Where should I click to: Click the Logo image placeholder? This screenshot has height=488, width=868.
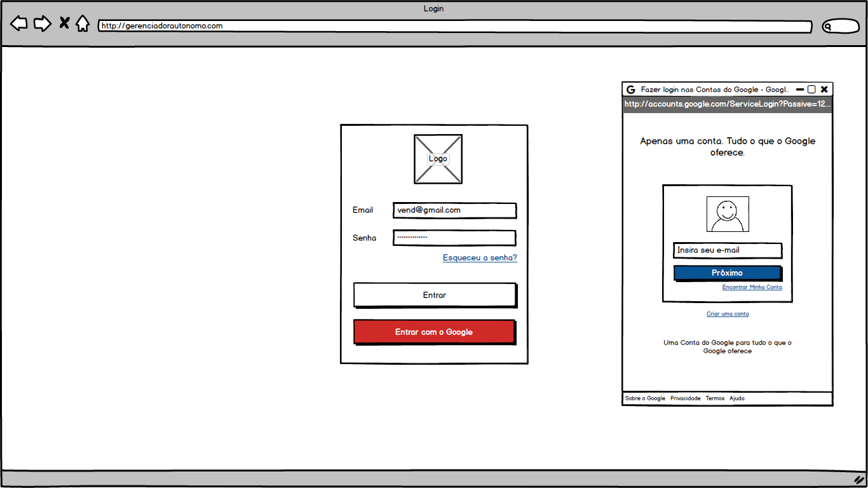click(x=438, y=159)
